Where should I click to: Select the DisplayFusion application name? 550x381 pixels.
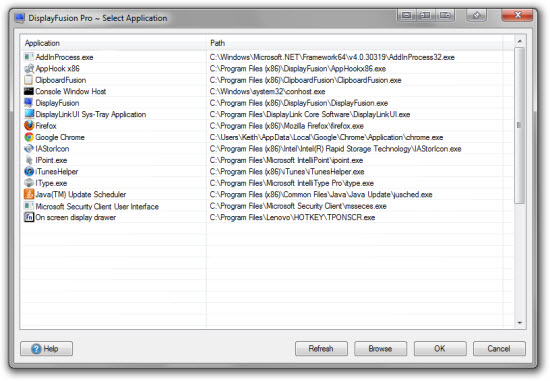57,103
